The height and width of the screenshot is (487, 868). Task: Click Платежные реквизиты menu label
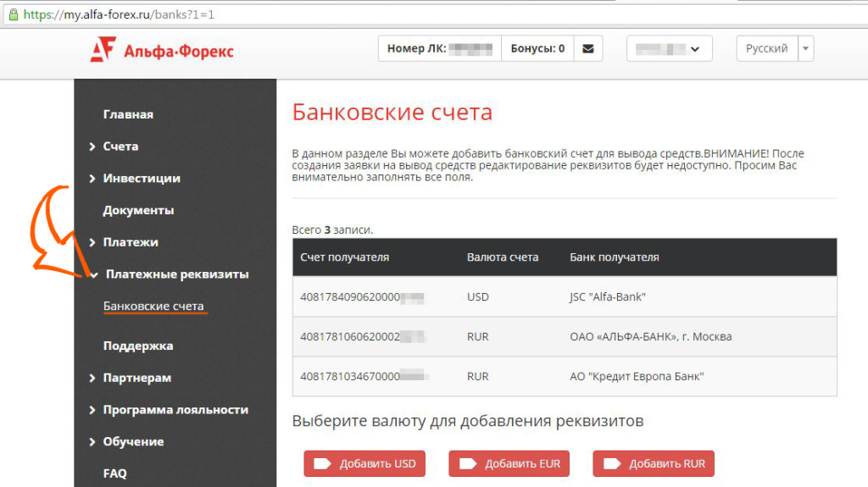point(177,274)
